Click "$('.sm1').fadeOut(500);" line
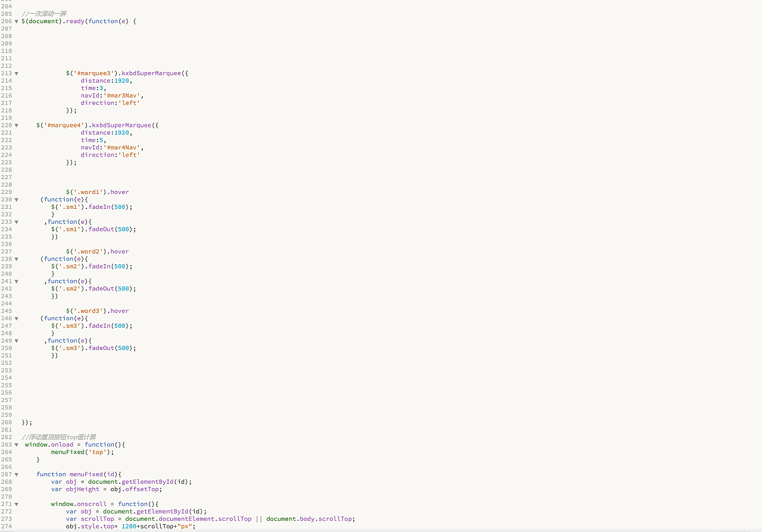 pyautogui.click(x=93, y=229)
